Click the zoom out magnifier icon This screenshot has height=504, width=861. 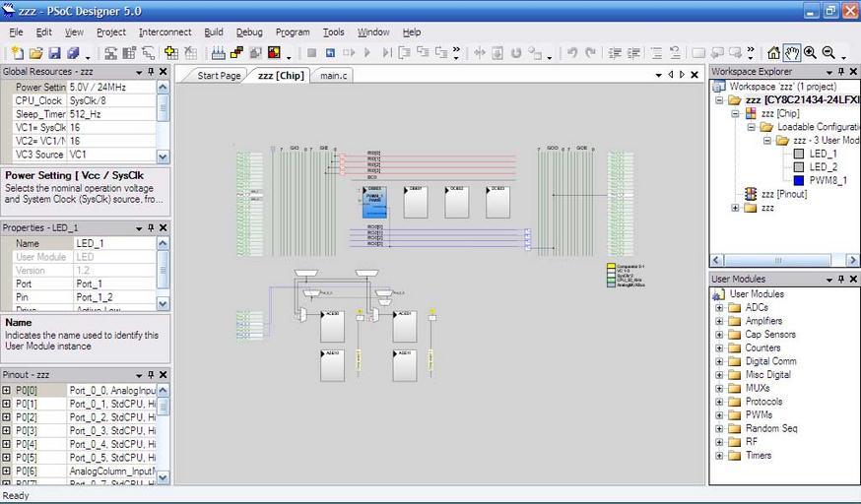828,52
